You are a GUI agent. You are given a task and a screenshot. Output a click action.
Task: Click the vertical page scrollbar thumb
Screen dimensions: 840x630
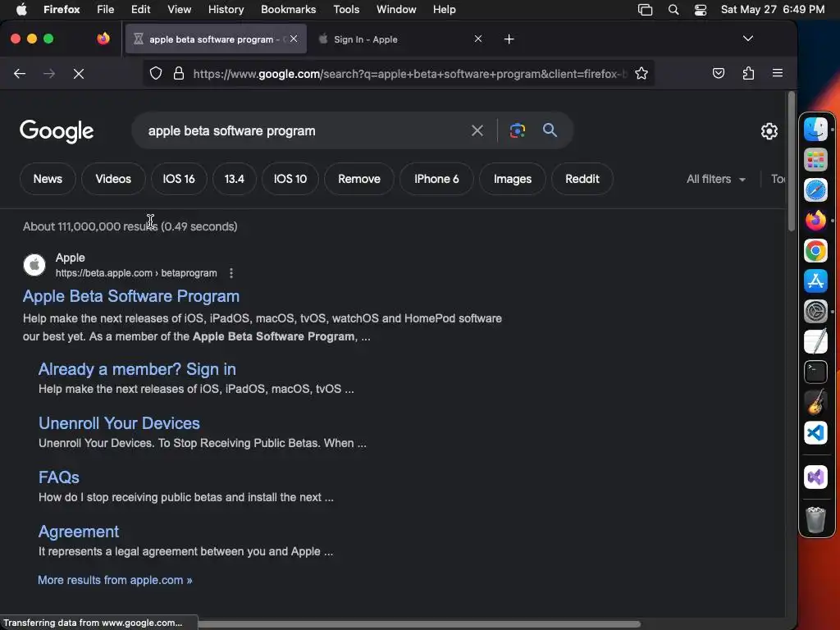click(792, 162)
